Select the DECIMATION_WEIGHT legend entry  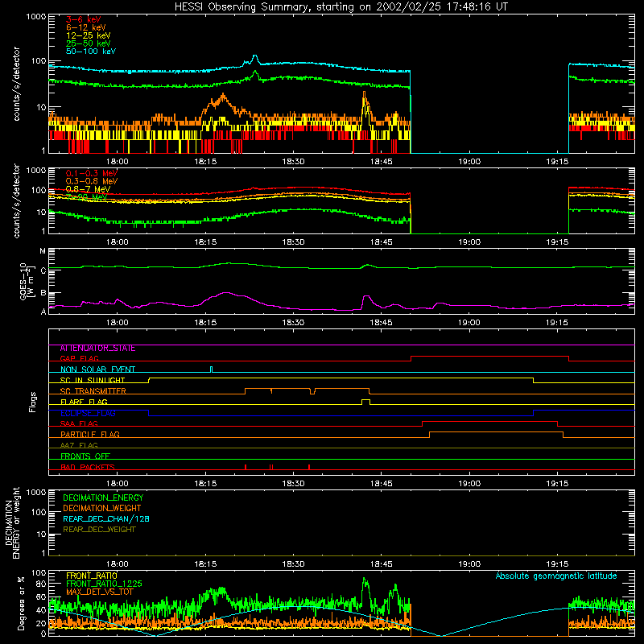point(102,509)
